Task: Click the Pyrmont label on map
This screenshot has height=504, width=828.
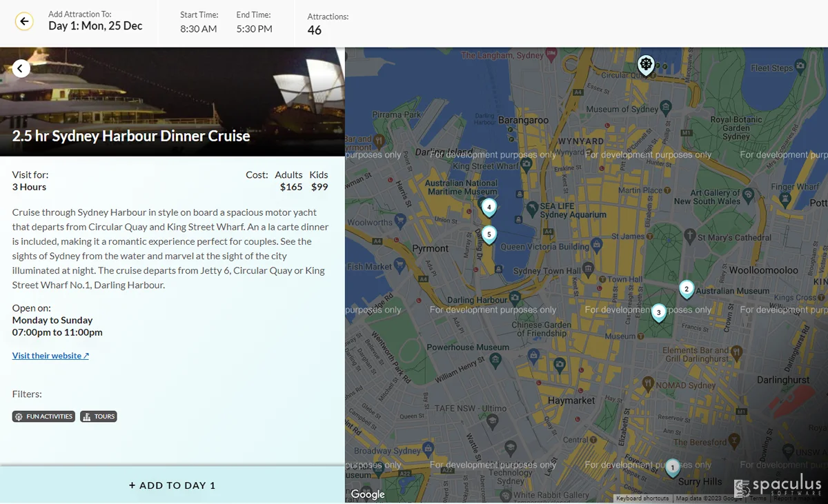Action: click(431, 249)
